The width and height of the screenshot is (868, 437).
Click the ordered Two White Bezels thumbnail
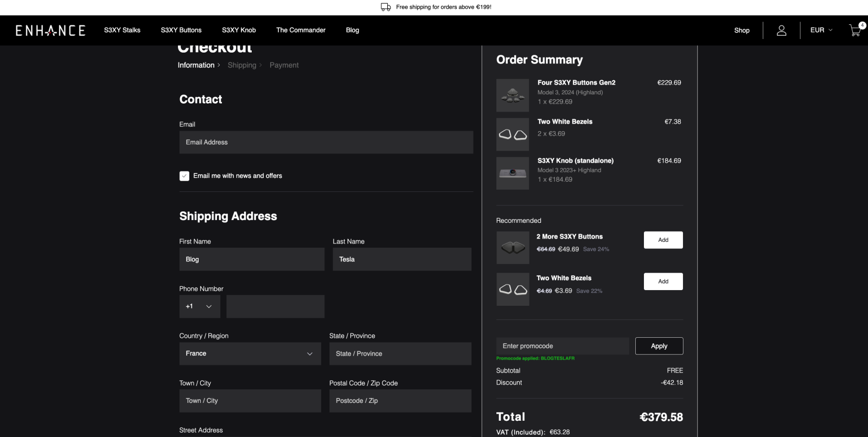tap(513, 134)
